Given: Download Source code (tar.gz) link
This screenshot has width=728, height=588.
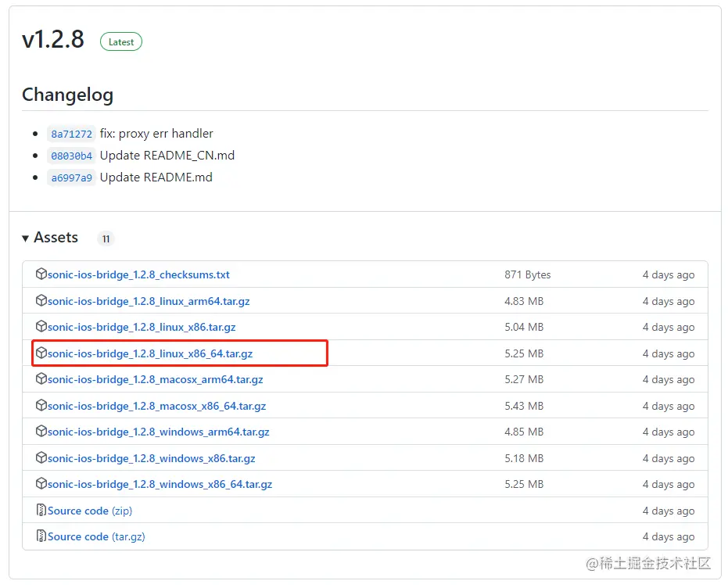Looking at the screenshot, I should tap(96, 537).
